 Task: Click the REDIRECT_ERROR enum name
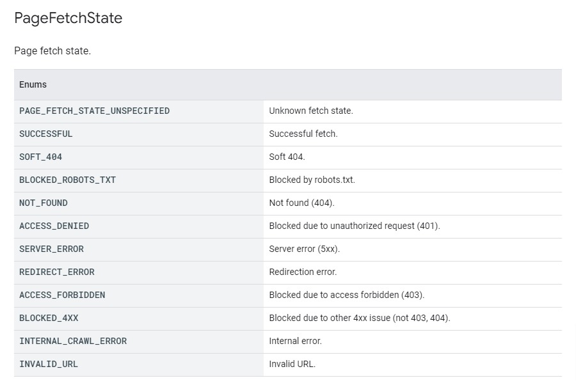[x=57, y=272]
